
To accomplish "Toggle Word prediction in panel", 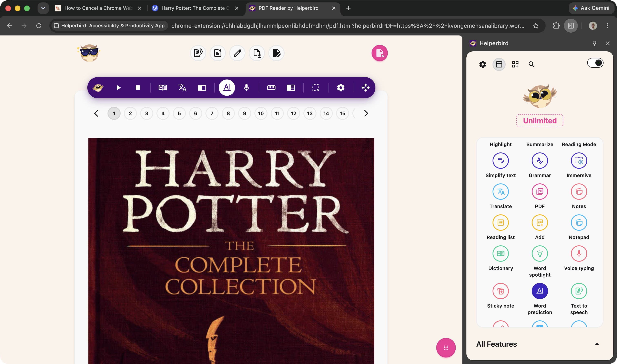I will tap(540, 291).
